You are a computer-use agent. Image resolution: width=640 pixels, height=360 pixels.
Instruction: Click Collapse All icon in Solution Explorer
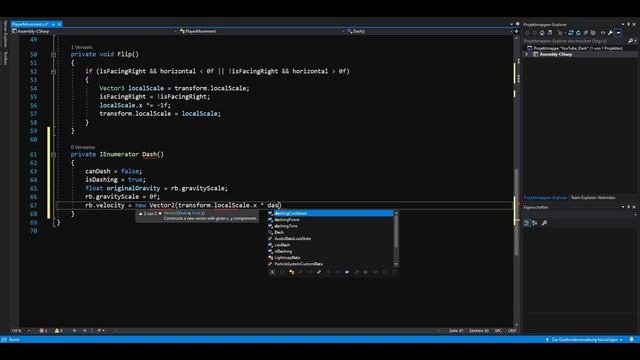tap(585, 33)
